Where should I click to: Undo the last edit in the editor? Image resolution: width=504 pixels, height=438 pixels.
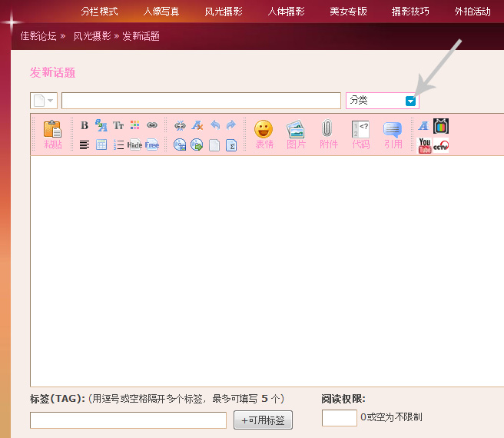tap(215, 125)
